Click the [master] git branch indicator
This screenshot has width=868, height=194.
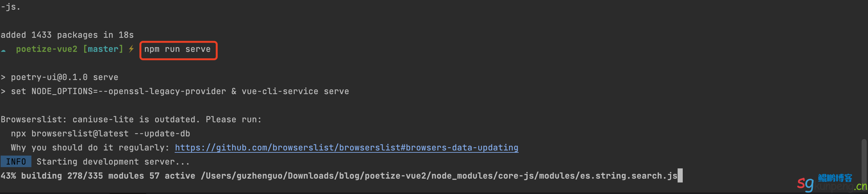tap(103, 49)
